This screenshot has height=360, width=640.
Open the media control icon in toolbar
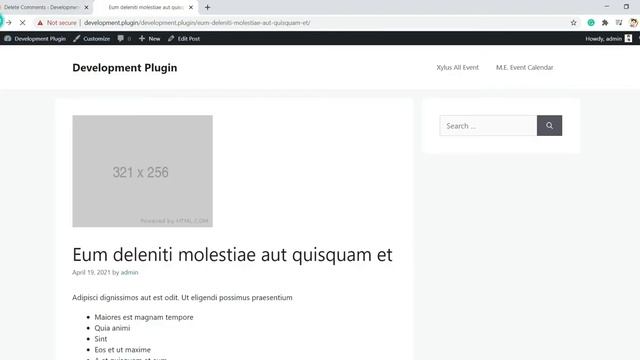click(619, 23)
